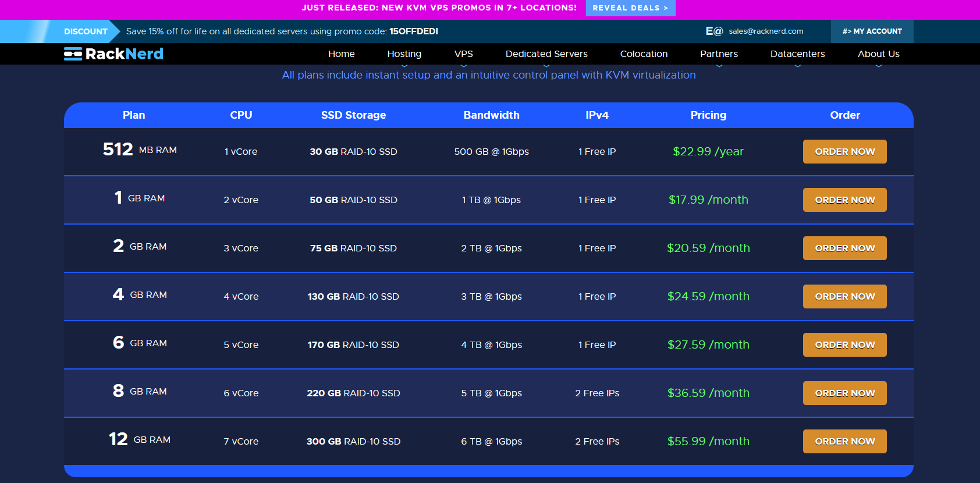Image resolution: width=980 pixels, height=483 pixels.
Task: Select the 1 GB RAM plan name
Action: click(x=140, y=198)
